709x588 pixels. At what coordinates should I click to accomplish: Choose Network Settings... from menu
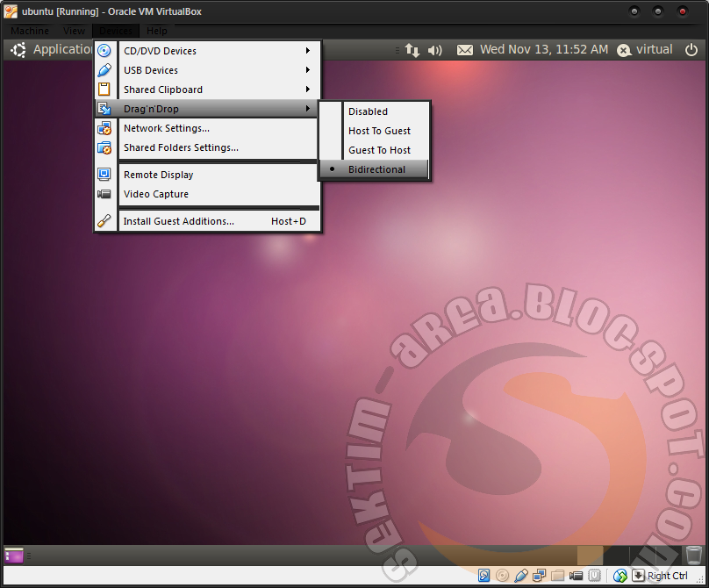point(208,128)
